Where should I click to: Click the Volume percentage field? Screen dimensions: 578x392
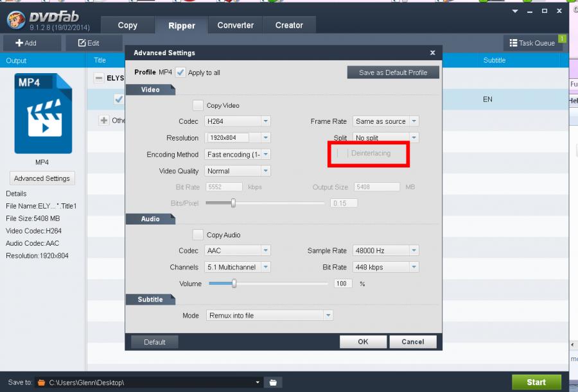(343, 284)
